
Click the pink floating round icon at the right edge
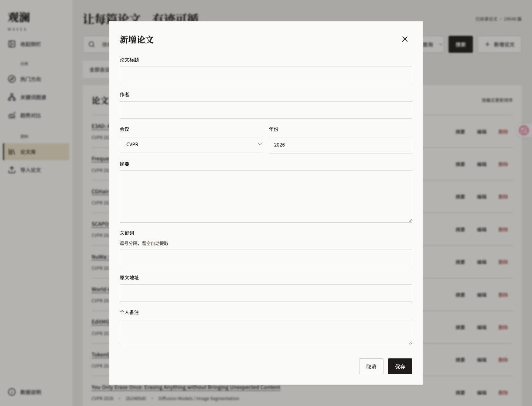524,130
